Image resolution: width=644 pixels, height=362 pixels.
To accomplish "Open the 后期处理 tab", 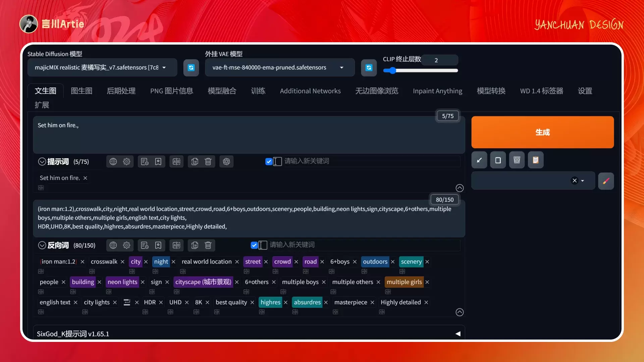I will click(x=121, y=91).
